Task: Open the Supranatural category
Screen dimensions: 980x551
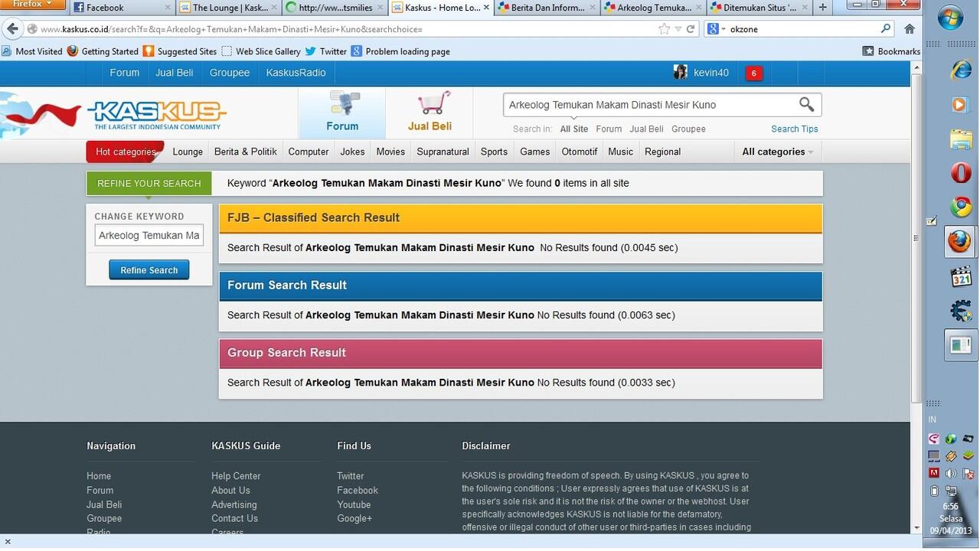Action: point(443,152)
